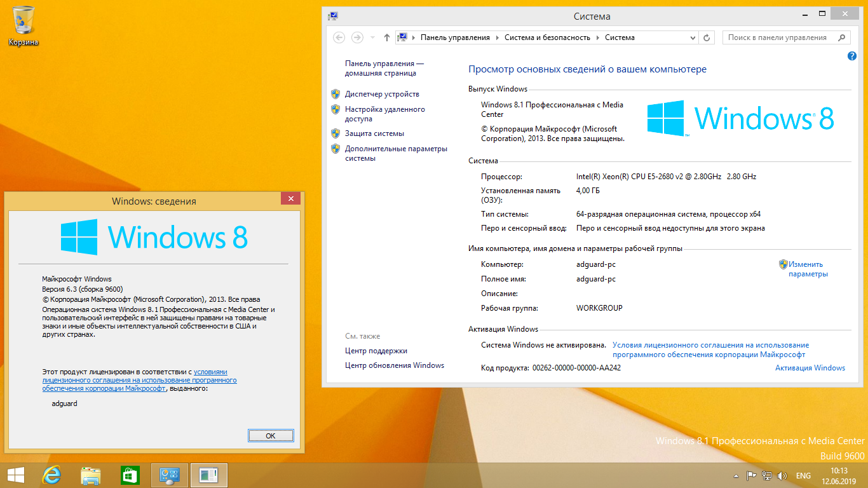The width and height of the screenshot is (868, 488).
Task: Open the recent pages dropdown arrow
Action: [372, 37]
